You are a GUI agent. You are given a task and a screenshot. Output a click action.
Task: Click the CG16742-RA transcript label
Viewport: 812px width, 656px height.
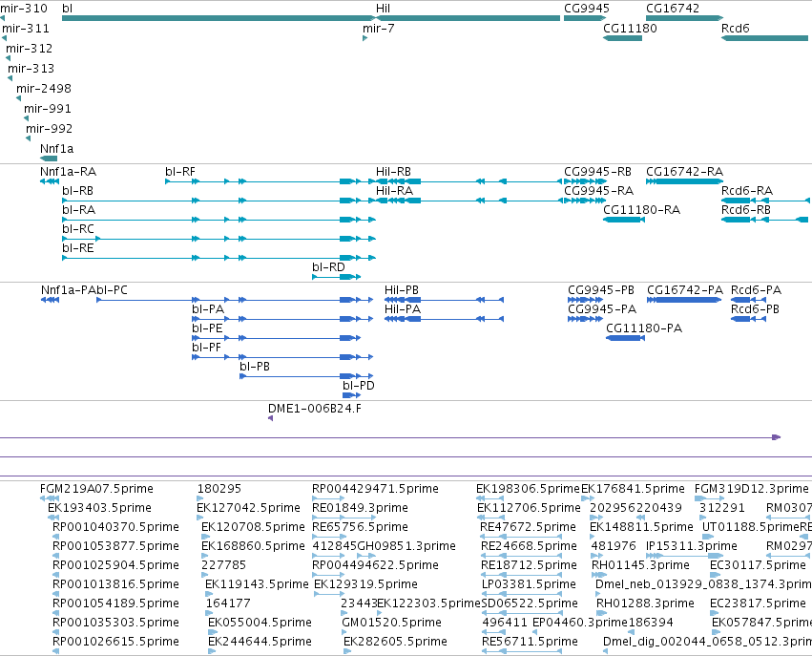tap(684, 172)
